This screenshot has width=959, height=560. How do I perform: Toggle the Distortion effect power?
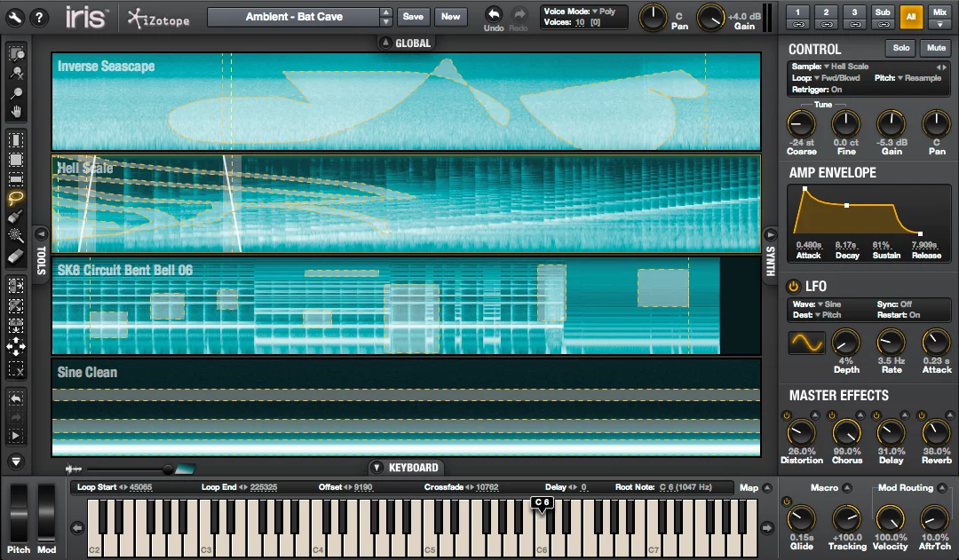(786, 415)
